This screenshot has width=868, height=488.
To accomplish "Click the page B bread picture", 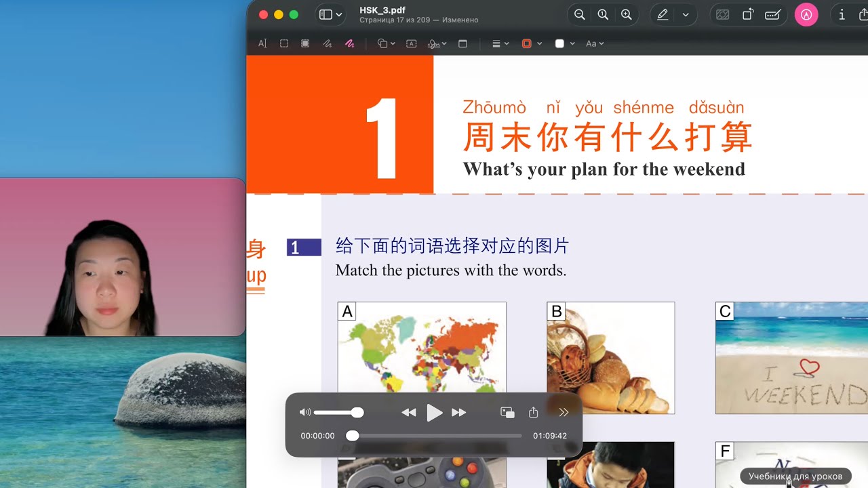I will point(611,358).
